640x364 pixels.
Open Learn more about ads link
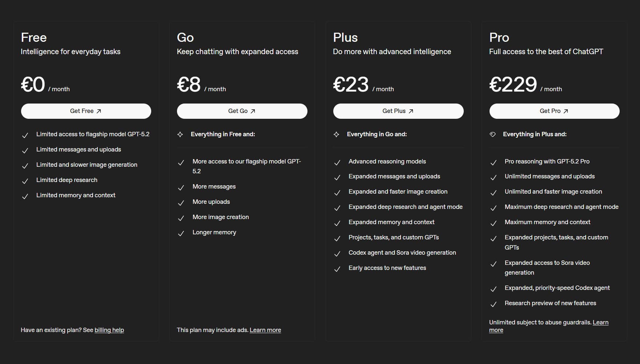pos(265,330)
